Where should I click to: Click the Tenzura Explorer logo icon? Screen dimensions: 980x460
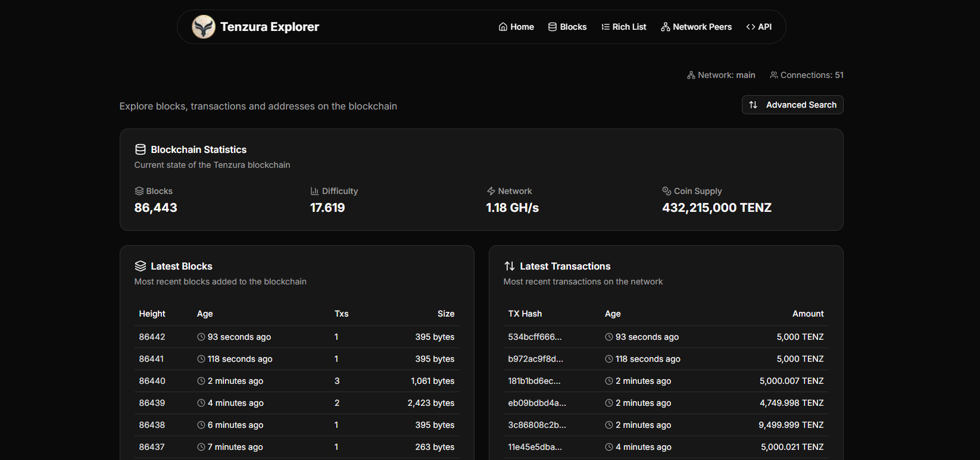coord(204,27)
